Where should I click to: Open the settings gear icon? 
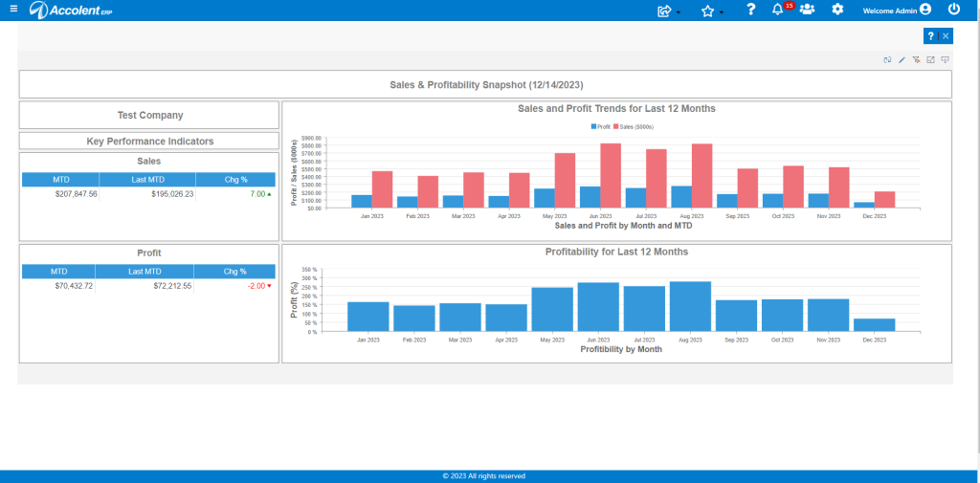pyautogui.click(x=837, y=10)
